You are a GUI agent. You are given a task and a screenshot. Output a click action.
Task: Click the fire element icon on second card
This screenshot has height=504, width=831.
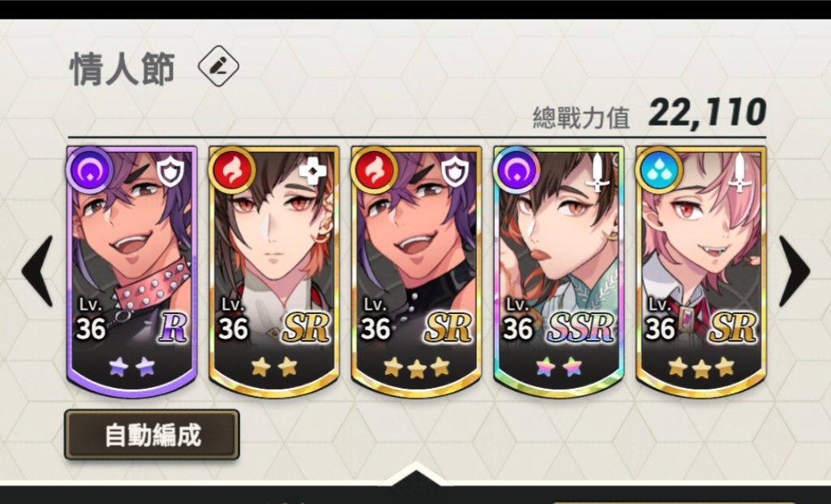[231, 170]
